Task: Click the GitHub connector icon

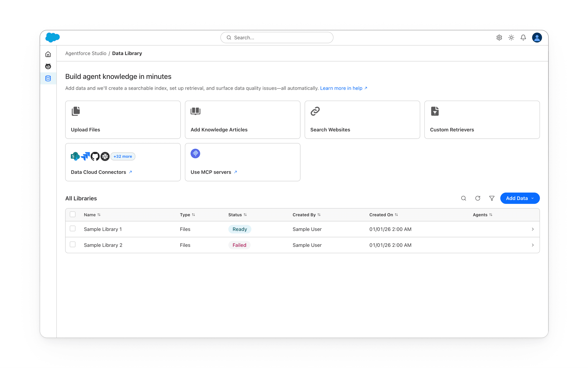Action: [95, 156]
